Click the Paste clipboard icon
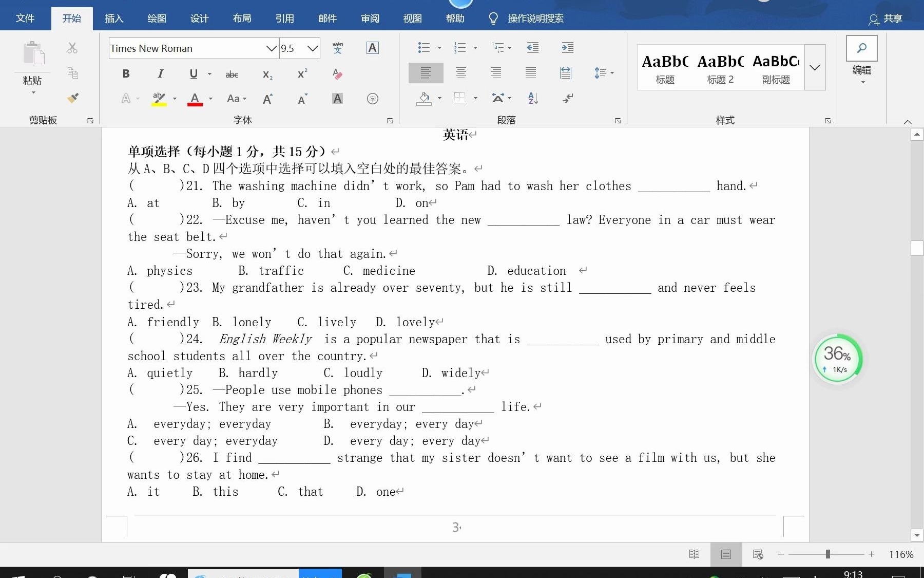 coord(33,53)
